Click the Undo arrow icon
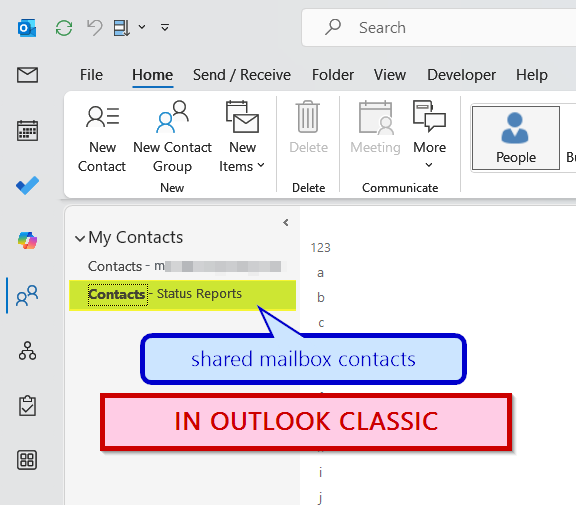The width and height of the screenshot is (576, 505). pyautogui.click(x=94, y=28)
